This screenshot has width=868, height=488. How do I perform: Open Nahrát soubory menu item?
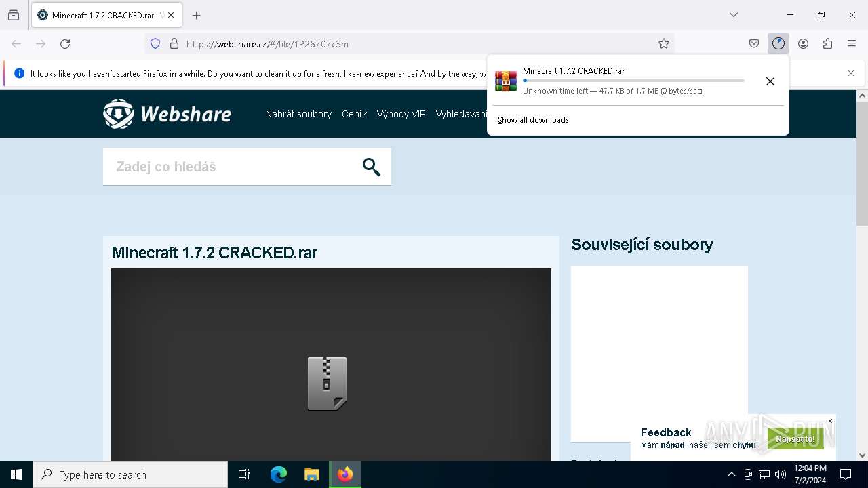point(298,114)
